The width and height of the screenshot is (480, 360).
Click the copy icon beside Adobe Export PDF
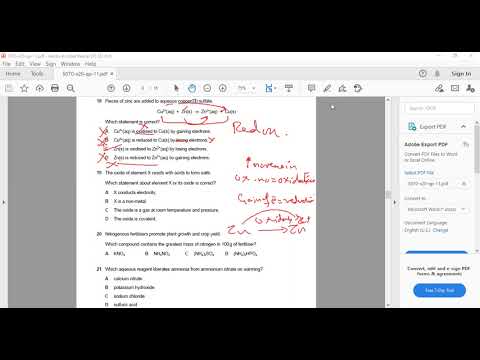[x=466, y=144]
